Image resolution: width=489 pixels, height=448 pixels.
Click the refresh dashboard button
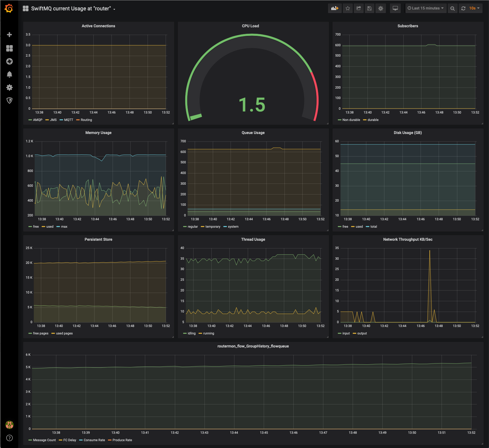[463, 8]
